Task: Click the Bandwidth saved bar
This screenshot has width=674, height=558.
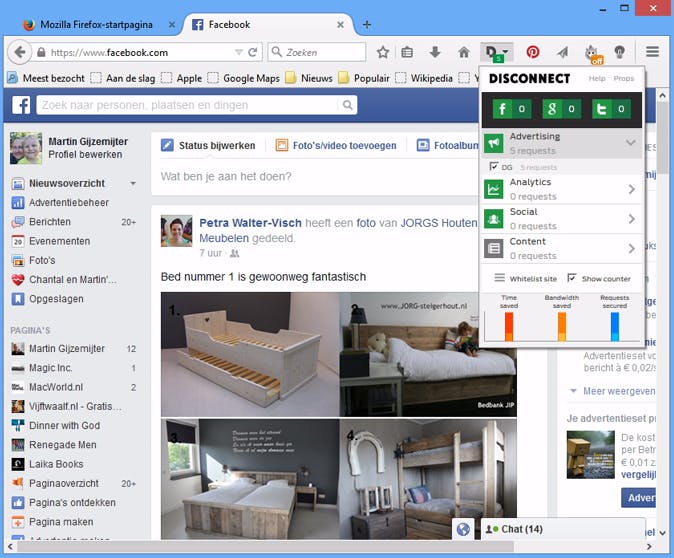Action: click(x=562, y=326)
